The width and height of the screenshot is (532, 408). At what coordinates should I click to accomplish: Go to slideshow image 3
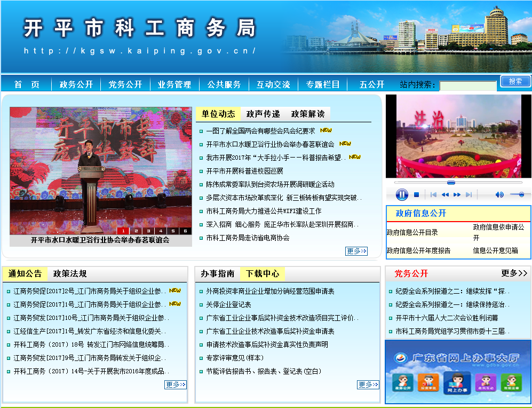click(x=148, y=231)
